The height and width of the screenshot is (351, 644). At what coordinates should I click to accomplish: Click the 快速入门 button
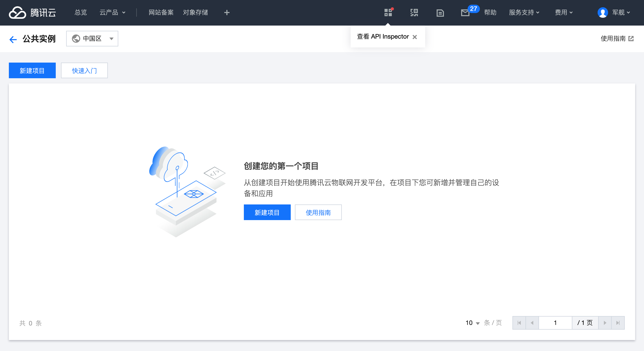pyautogui.click(x=84, y=70)
